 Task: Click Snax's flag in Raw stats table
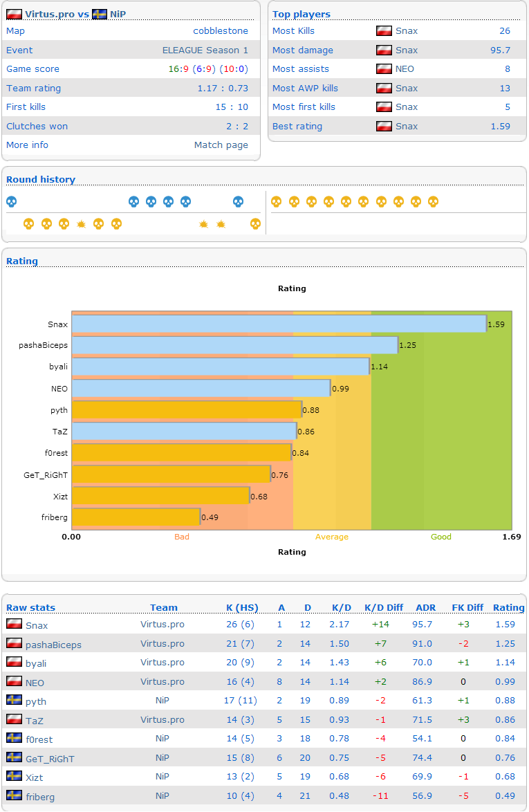coord(14,624)
